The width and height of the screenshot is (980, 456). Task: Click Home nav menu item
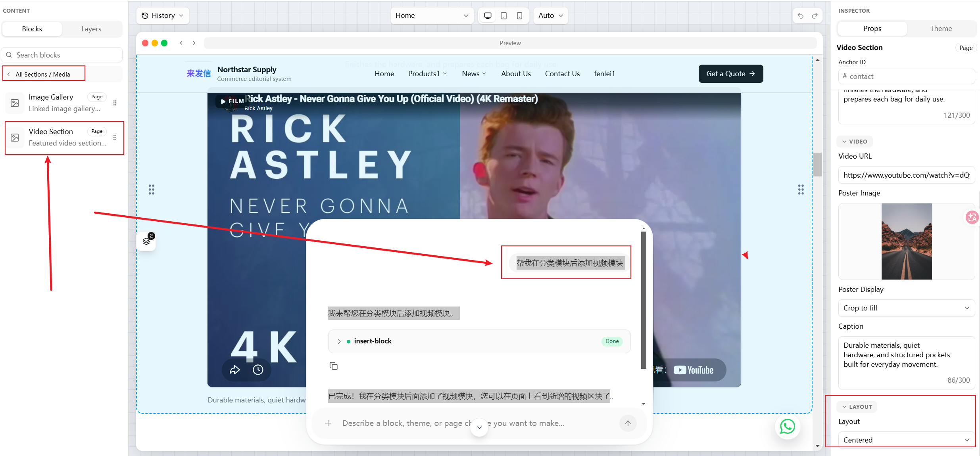[x=384, y=74]
